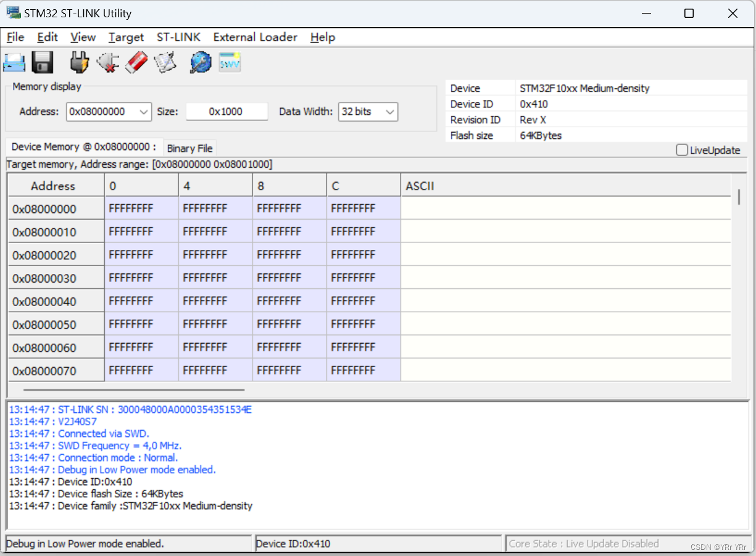Image resolution: width=756 pixels, height=556 pixels.
Task: Click the column header labeled C
Action: click(364, 186)
